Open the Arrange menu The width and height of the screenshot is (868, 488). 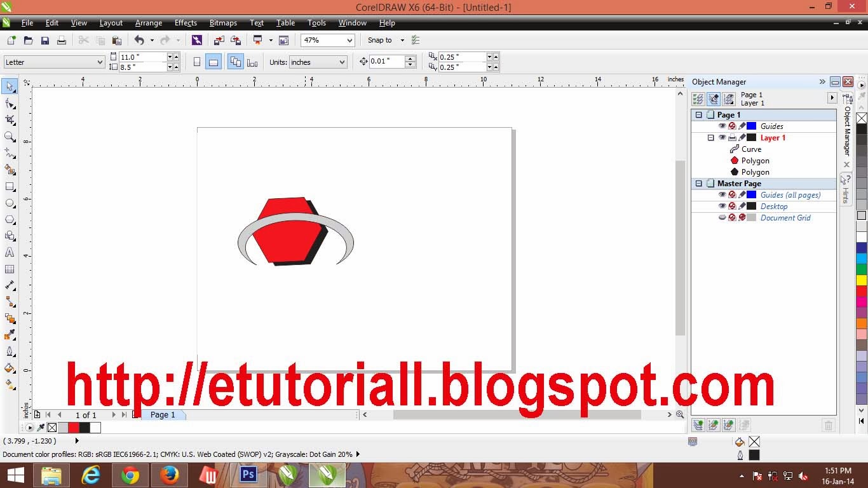(x=149, y=23)
